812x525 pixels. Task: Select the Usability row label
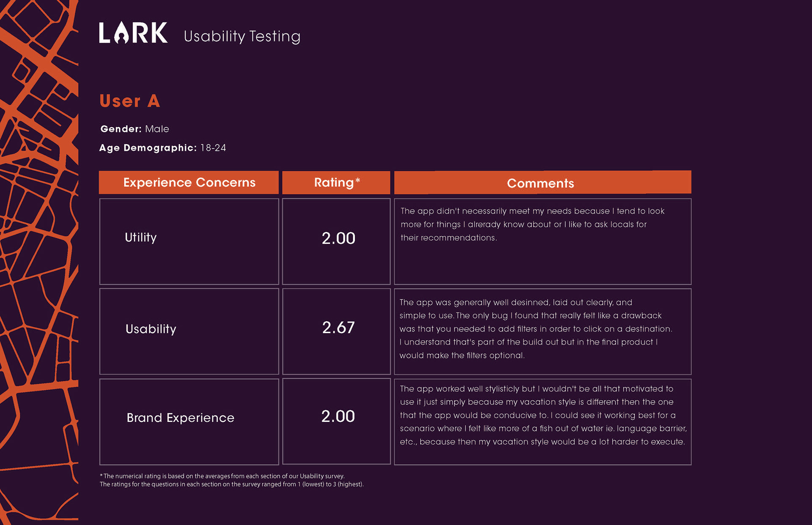(151, 329)
